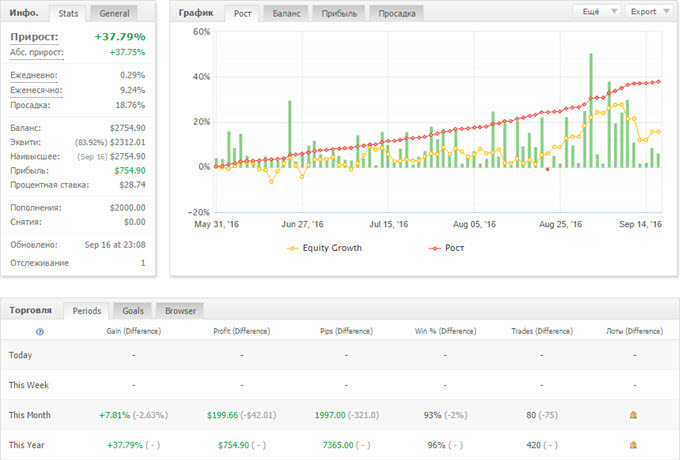Click This Month win rate 93%
The image size is (680, 460).
pyautogui.click(x=432, y=415)
